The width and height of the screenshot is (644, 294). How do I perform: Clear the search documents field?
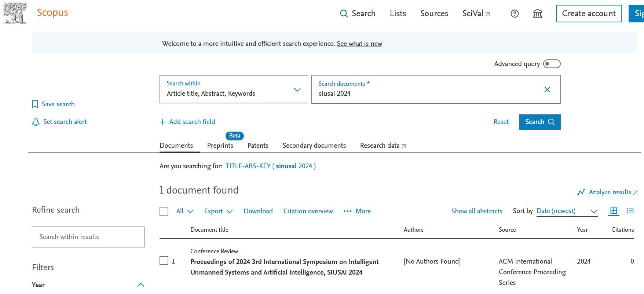click(x=547, y=89)
